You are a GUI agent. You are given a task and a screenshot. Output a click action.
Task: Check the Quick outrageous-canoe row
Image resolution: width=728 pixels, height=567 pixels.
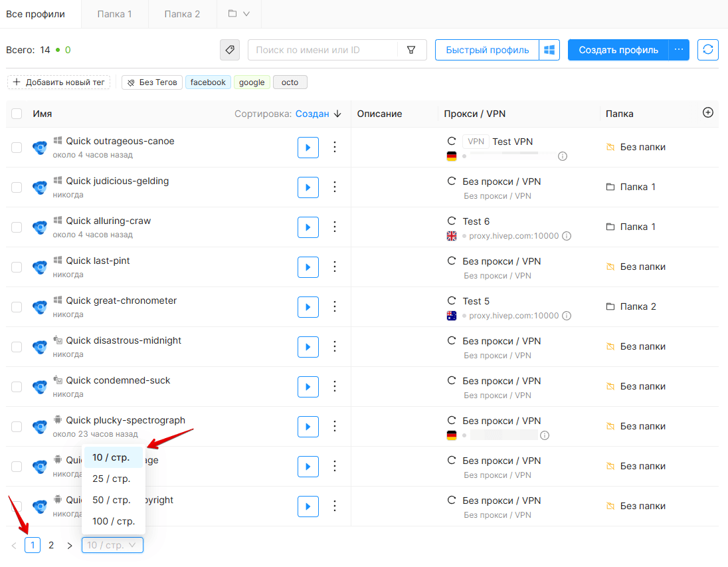pos(17,148)
